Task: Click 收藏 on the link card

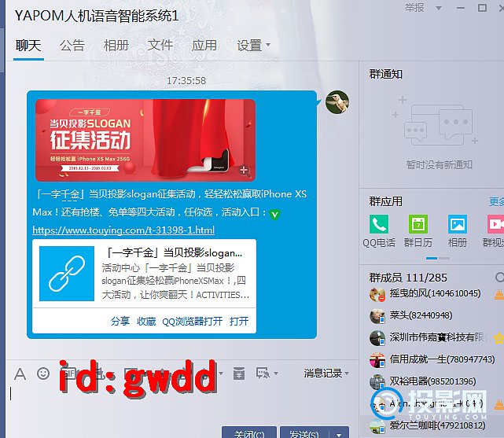Action: (146, 321)
